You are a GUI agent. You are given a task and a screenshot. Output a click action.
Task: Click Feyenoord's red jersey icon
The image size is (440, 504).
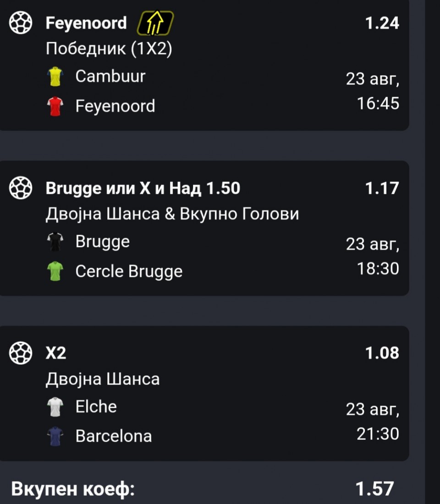tap(55, 106)
